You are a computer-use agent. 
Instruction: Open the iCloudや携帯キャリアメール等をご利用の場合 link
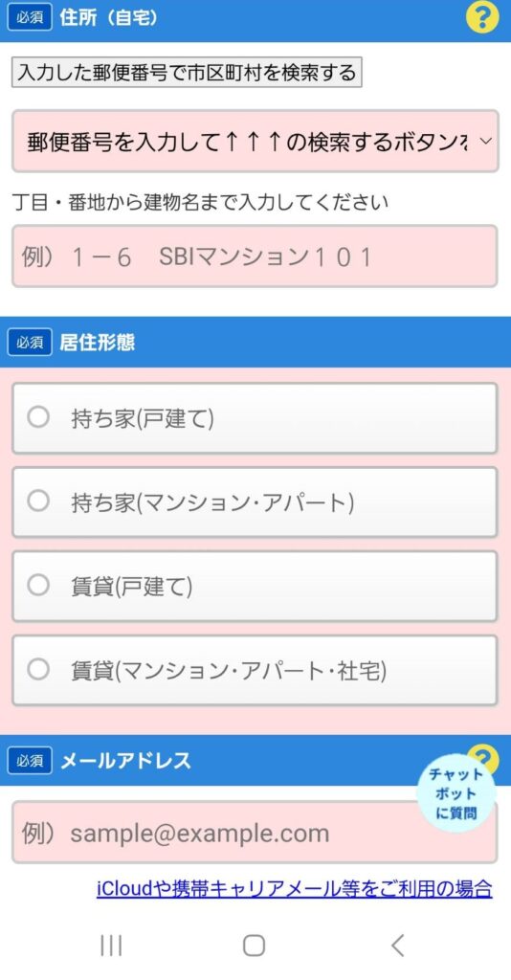[x=294, y=889]
